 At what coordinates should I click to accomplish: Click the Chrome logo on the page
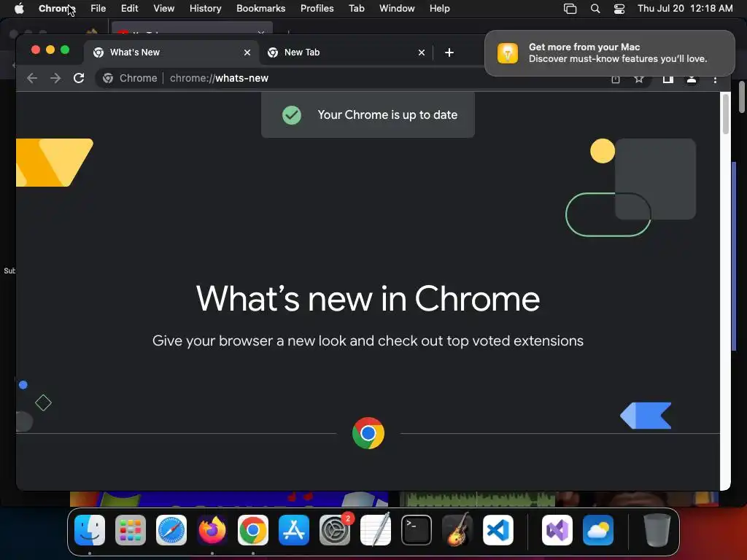point(368,433)
